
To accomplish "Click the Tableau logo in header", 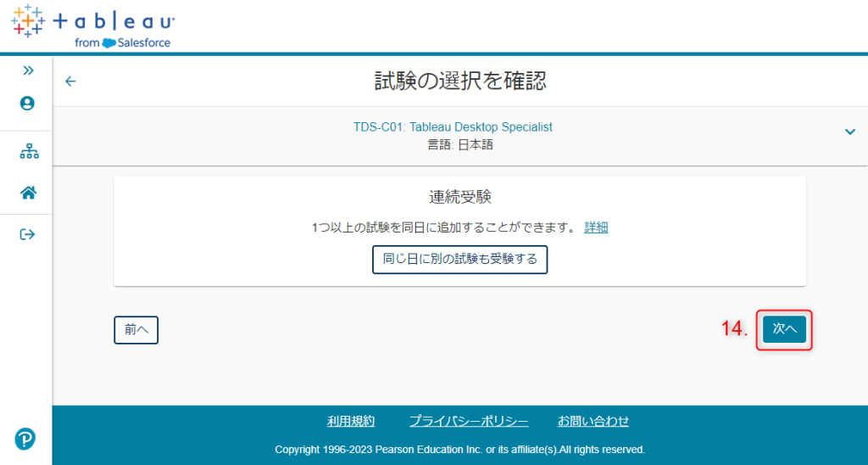I will click(93, 26).
